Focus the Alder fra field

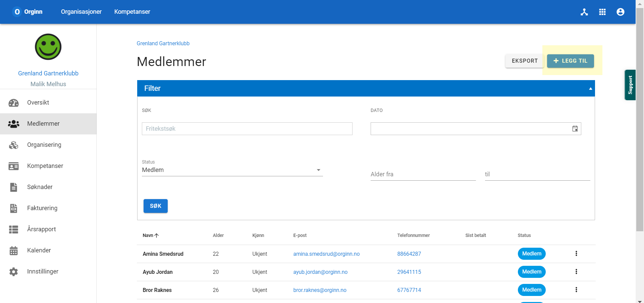423,174
